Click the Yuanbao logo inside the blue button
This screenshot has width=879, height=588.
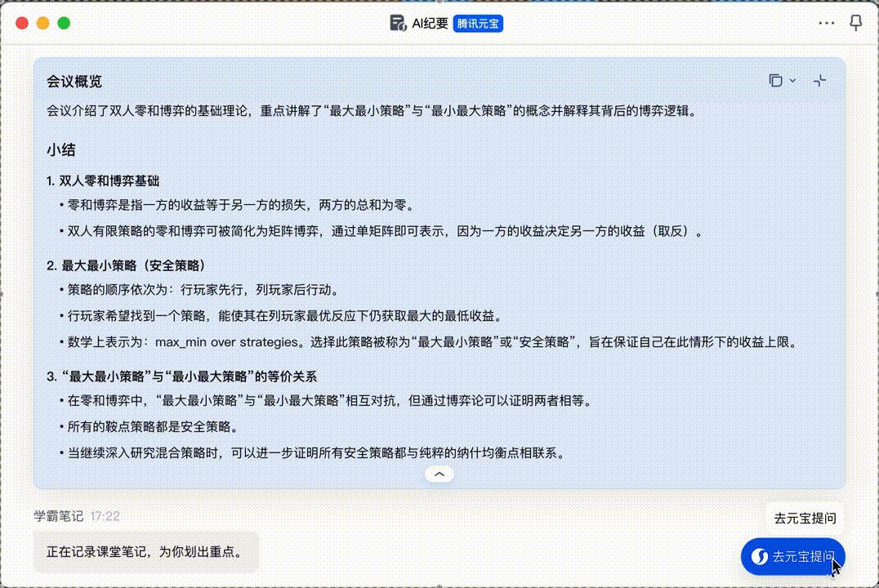pos(760,557)
